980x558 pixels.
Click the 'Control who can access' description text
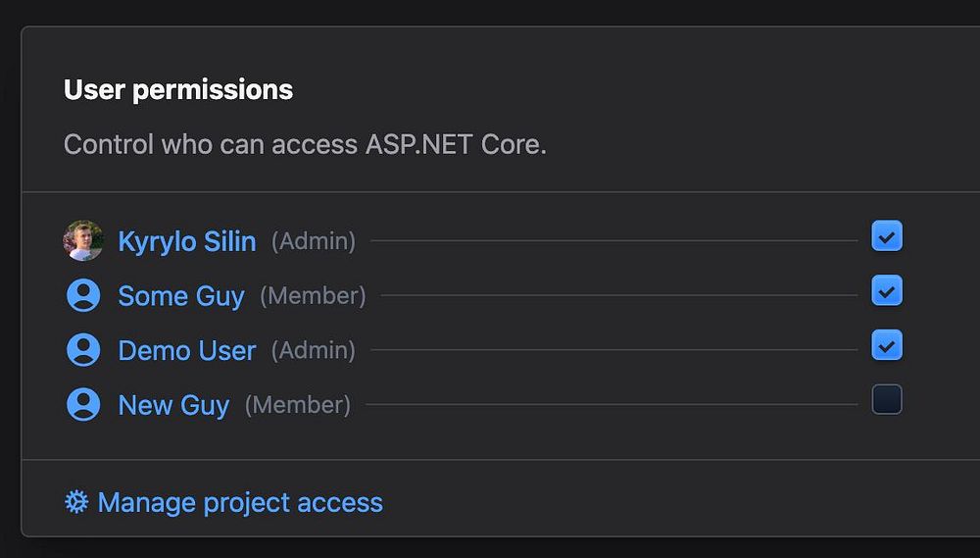(x=305, y=145)
